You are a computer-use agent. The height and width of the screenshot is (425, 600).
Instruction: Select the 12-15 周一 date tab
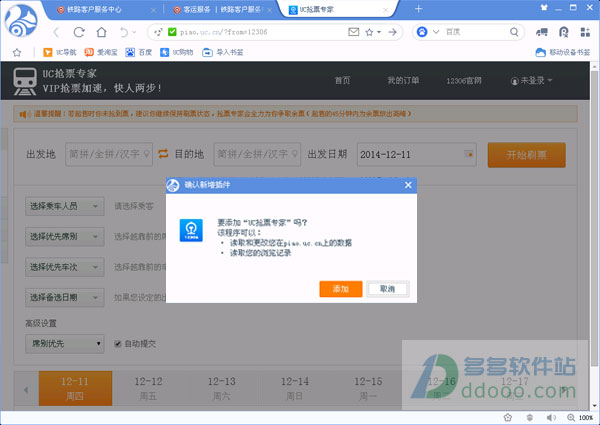[368, 388]
